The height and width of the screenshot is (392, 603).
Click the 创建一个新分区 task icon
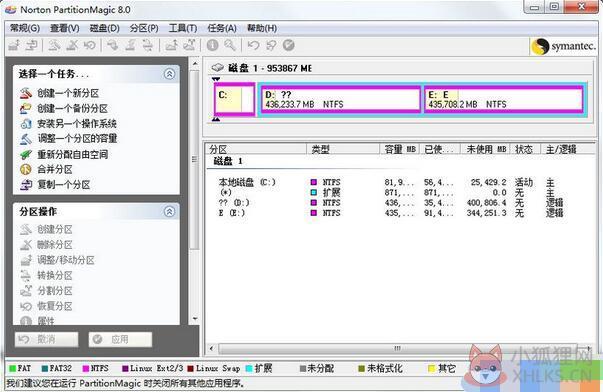tap(26, 93)
